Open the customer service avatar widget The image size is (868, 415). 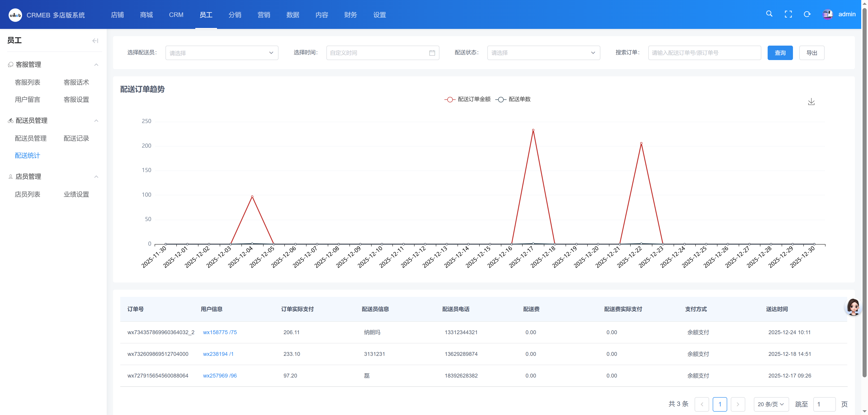(x=853, y=307)
